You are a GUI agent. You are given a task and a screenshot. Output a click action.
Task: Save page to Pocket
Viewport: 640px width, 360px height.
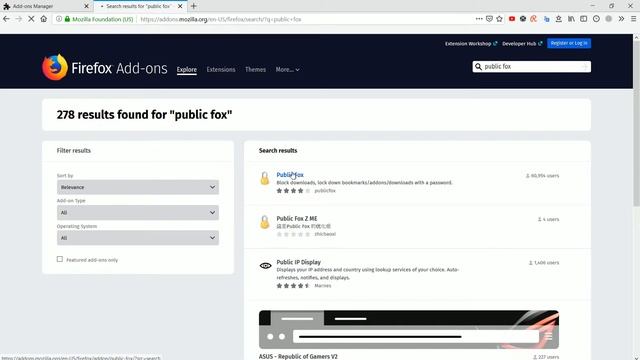click(489, 19)
